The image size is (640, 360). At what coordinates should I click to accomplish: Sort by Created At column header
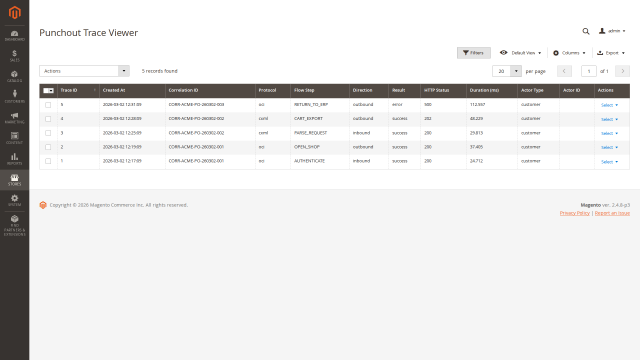pos(132,91)
